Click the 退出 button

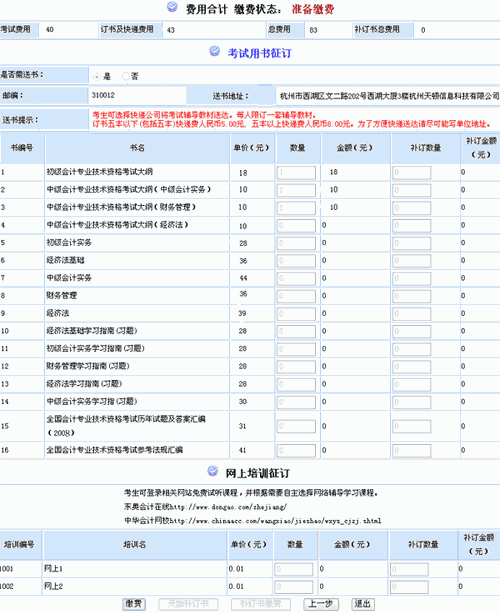[362, 604]
